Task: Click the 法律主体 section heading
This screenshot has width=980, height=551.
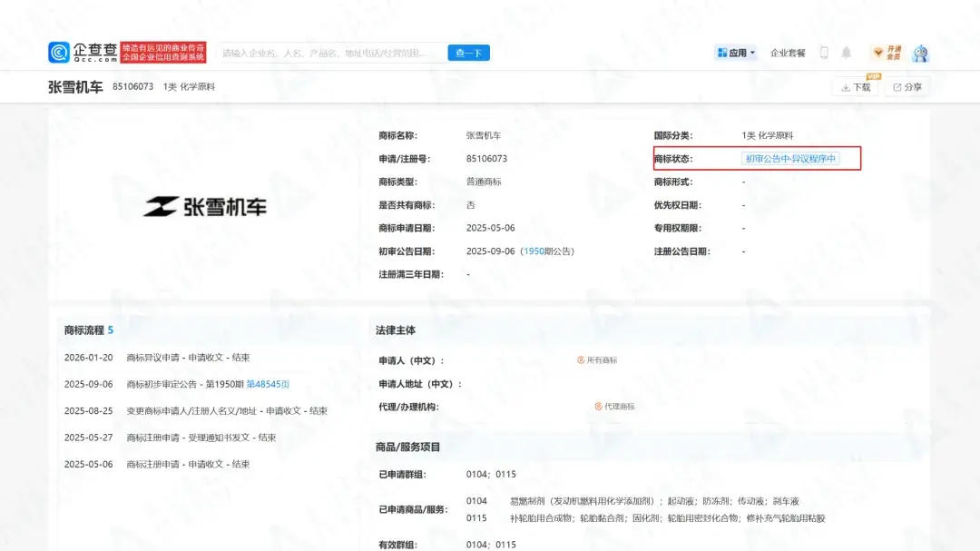Action: click(x=396, y=330)
